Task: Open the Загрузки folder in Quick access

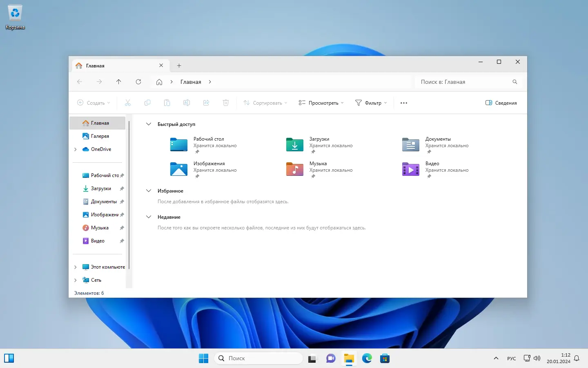Action: click(295, 145)
